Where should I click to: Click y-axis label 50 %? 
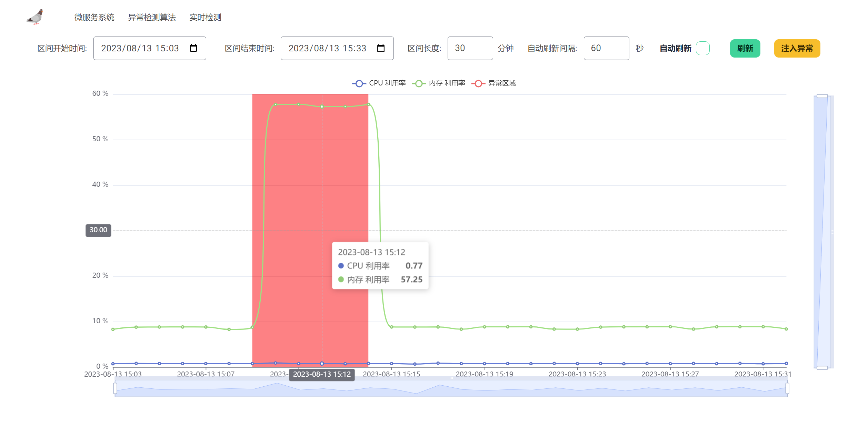100,139
